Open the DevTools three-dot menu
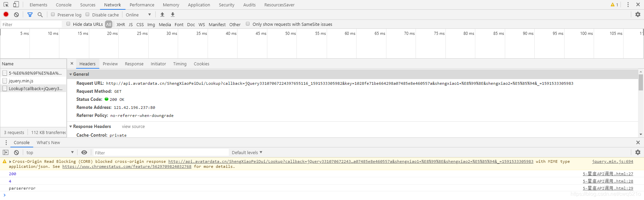This screenshot has height=200, width=644. [x=628, y=5]
